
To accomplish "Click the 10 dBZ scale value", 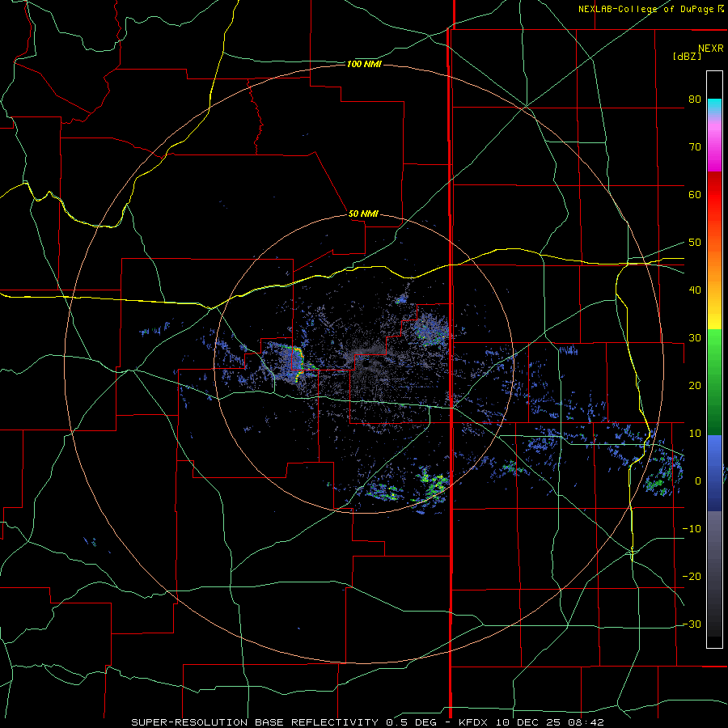I will tap(695, 434).
